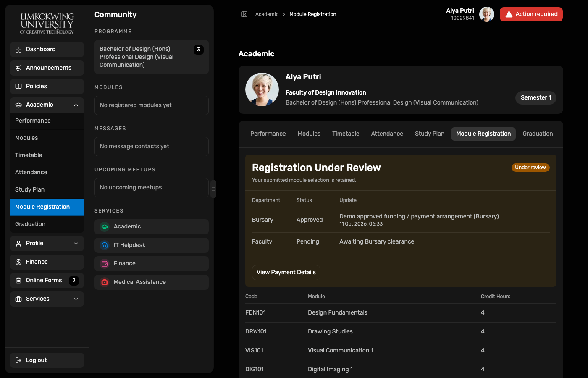Switch to the Timetable tab
588x378 pixels.
coord(346,134)
